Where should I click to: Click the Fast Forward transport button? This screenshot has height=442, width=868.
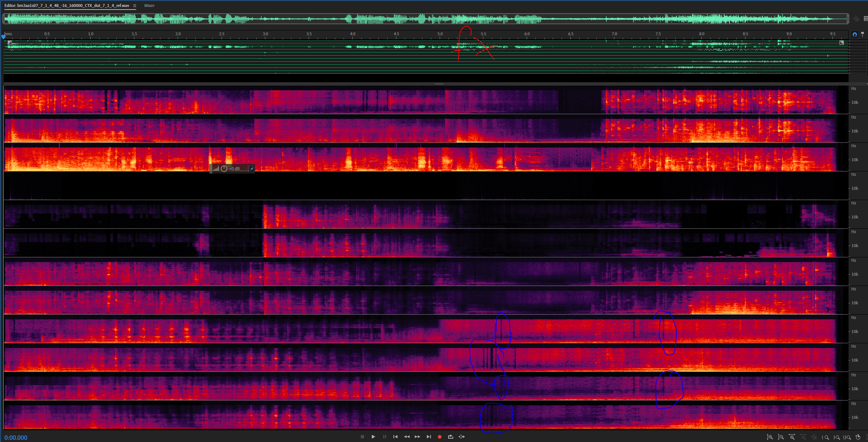(417, 437)
